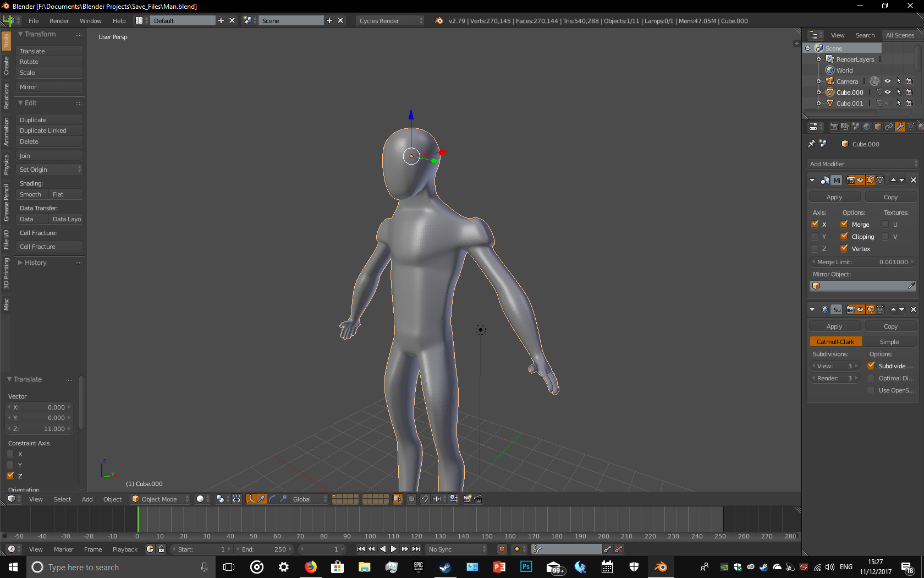
Task: Open the Cycles Render engine dropdown
Action: (390, 20)
